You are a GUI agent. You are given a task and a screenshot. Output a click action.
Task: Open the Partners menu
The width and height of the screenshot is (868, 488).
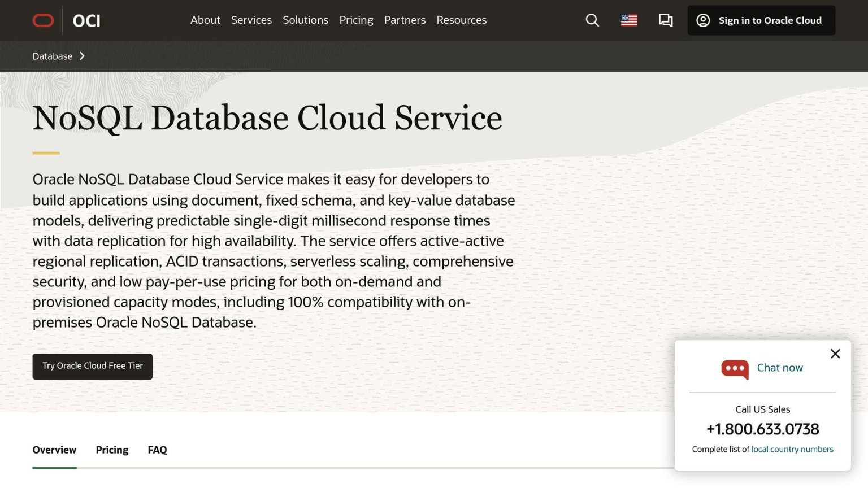[x=405, y=20]
